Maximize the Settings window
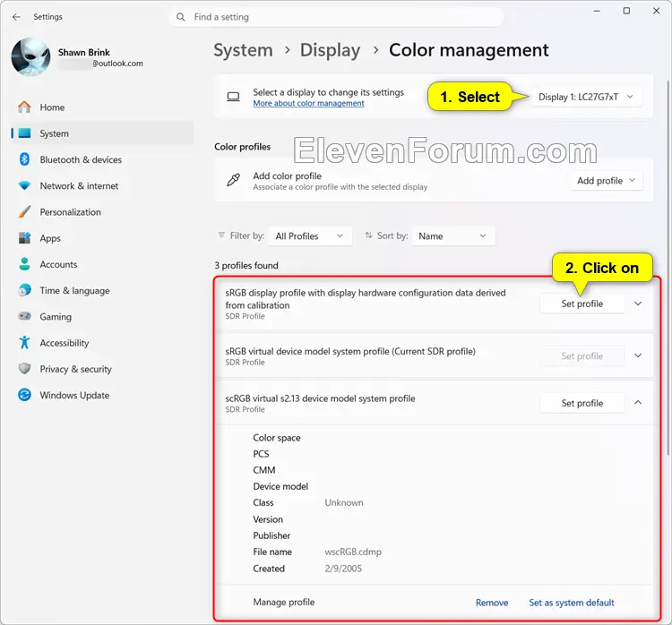Image resolution: width=672 pixels, height=625 pixels. click(626, 11)
